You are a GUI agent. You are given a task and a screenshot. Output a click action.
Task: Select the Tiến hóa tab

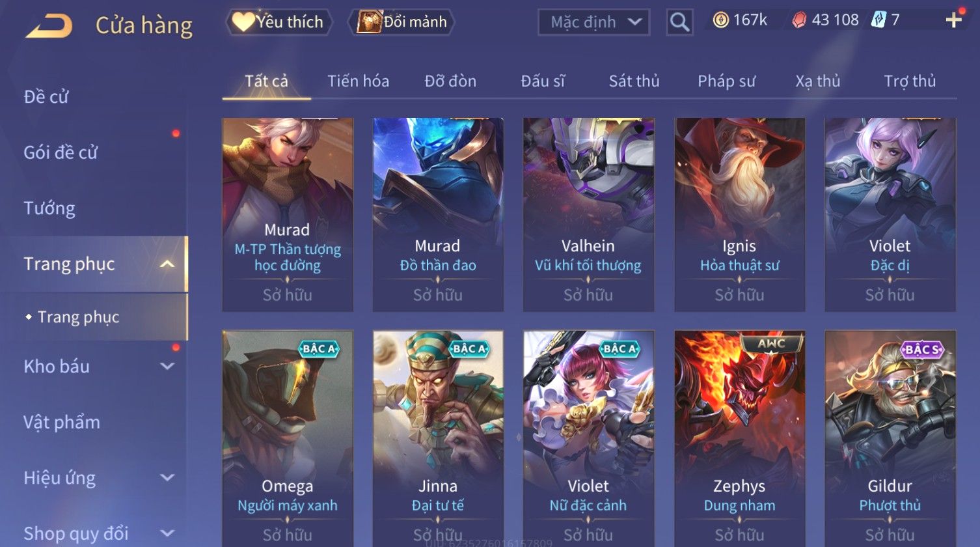click(358, 81)
